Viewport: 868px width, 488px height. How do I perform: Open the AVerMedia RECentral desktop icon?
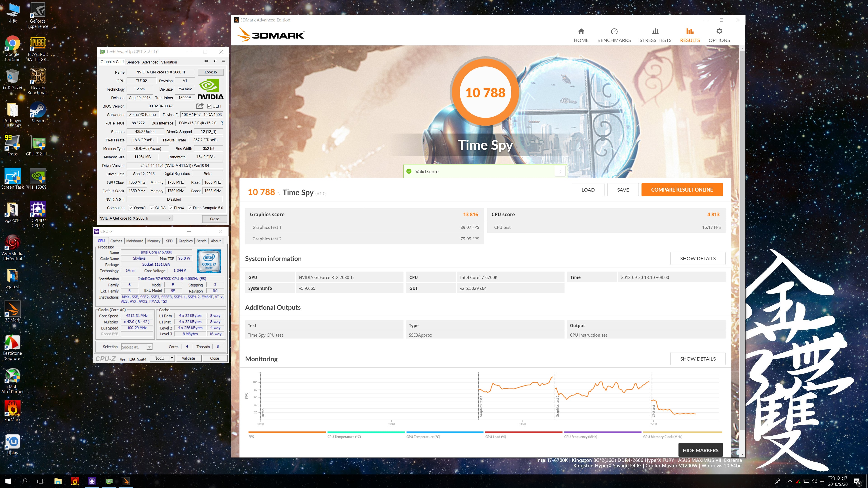point(12,248)
